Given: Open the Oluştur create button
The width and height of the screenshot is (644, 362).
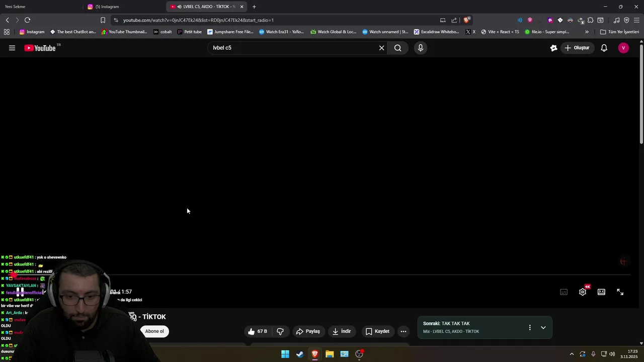Looking at the screenshot, I should (x=577, y=48).
